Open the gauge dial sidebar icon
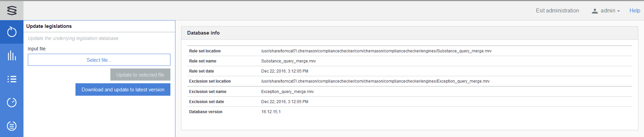 (12, 102)
